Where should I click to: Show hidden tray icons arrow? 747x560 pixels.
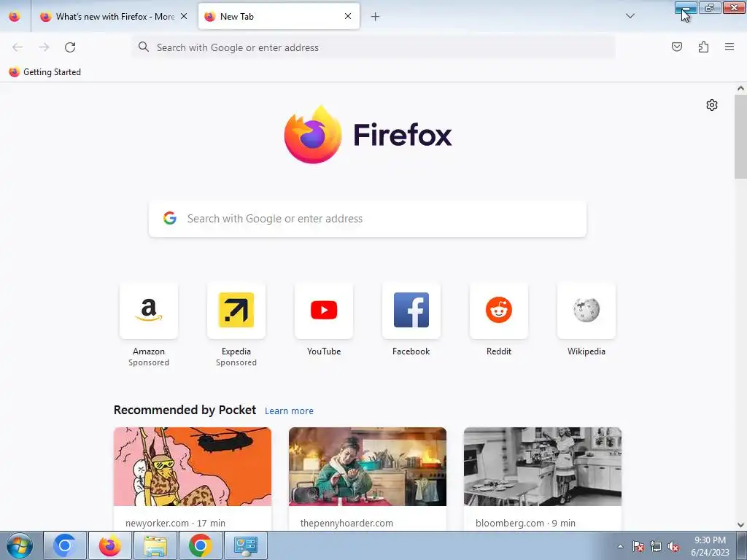(x=620, y=546)
